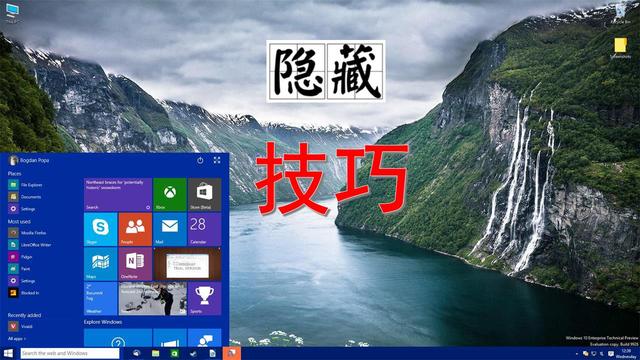640x360 pixels.
Task: Open the green Store taskbar icon
Action: [x=174, y=353]
